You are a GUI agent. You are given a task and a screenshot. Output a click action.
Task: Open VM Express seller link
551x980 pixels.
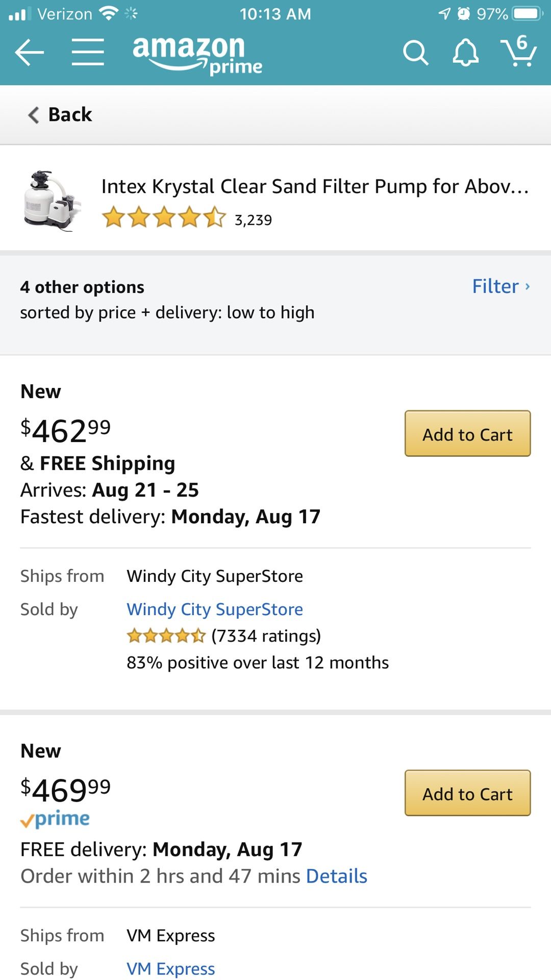(171, 968)
